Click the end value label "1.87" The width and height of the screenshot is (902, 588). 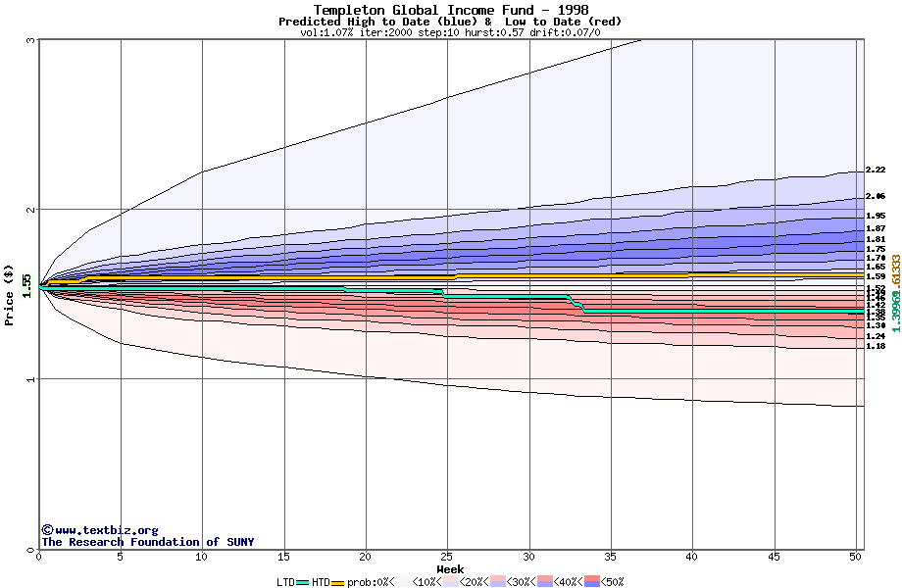click(876, 228)
